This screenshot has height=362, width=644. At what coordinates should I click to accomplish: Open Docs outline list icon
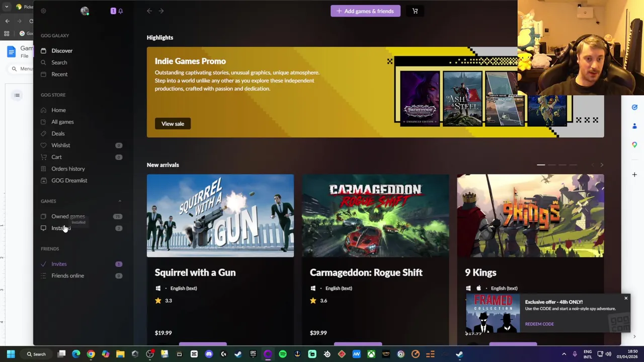[17, 96]
